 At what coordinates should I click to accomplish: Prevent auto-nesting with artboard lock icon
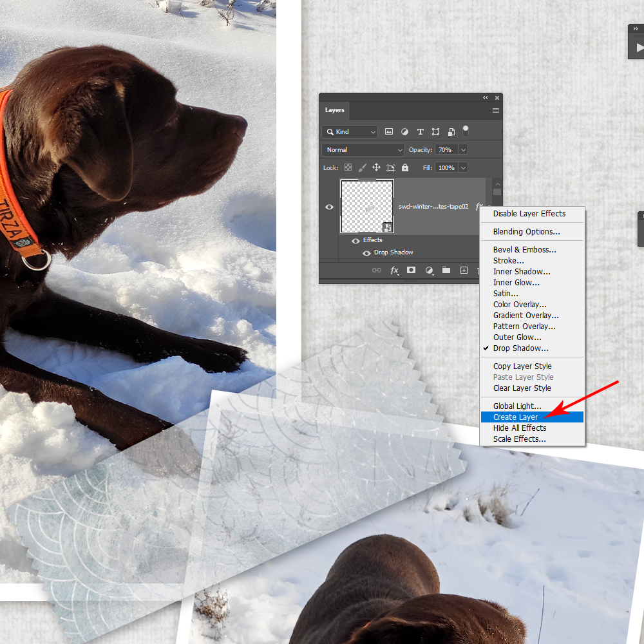(391, 167)
